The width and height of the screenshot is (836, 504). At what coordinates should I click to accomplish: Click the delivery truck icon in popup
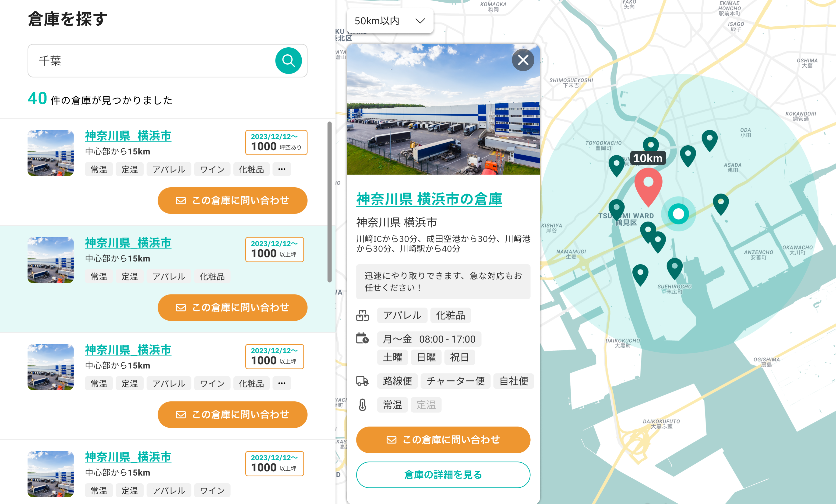coord(362,381)
